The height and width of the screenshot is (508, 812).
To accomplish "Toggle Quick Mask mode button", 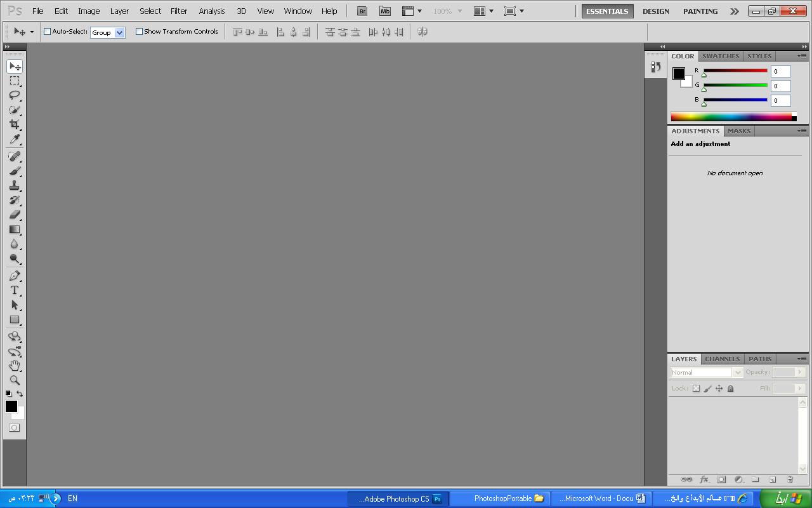I will coord(14,428).
